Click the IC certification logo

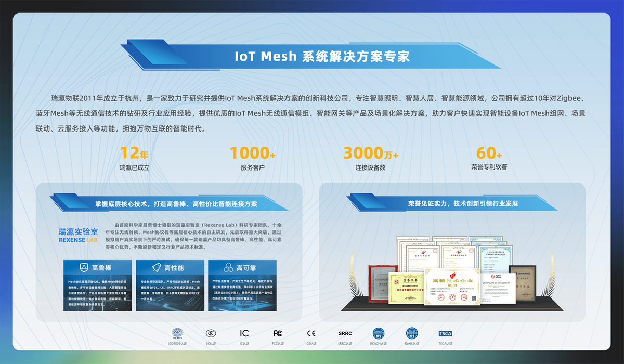[x=244, y=333]
